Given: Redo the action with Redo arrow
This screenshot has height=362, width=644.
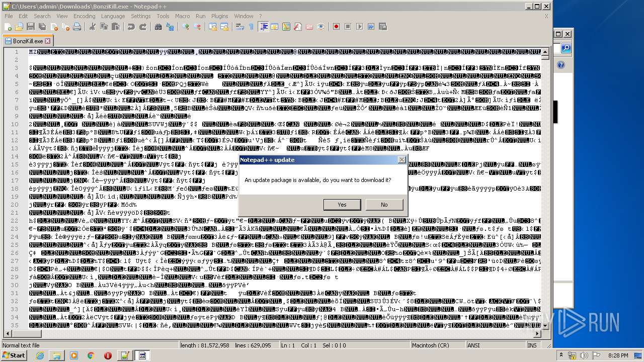Looking at the screenshot, I should [143, 27].
